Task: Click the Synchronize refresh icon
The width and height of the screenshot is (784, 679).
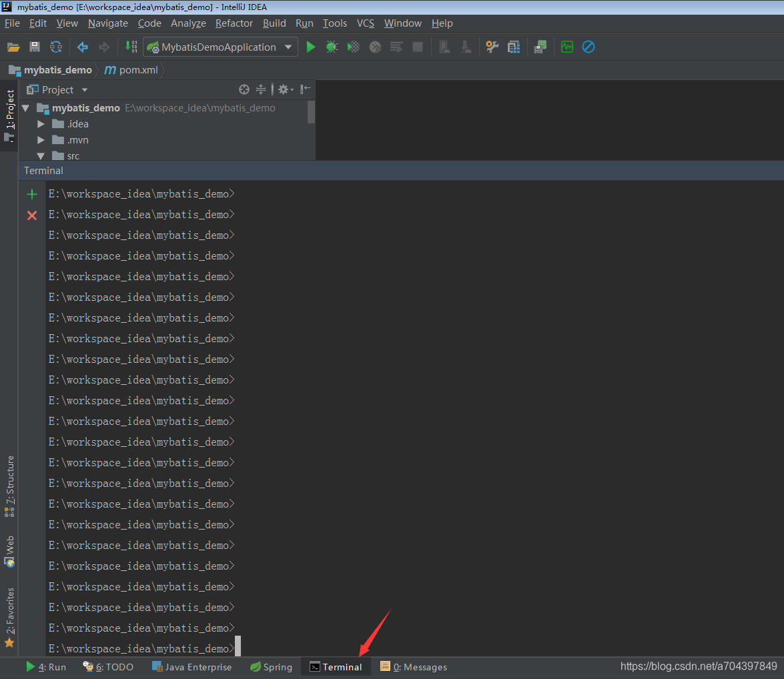Action: (56, 47)
